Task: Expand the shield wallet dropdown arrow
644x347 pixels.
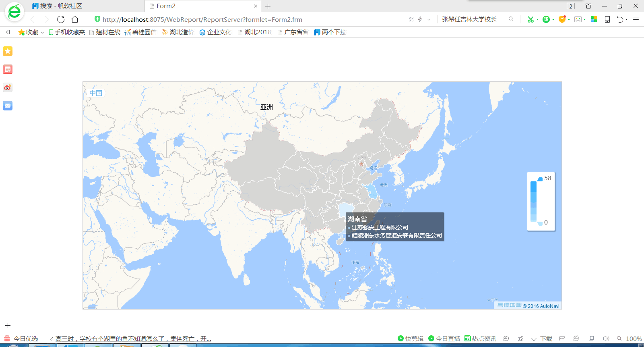Action: pos(569,20)
